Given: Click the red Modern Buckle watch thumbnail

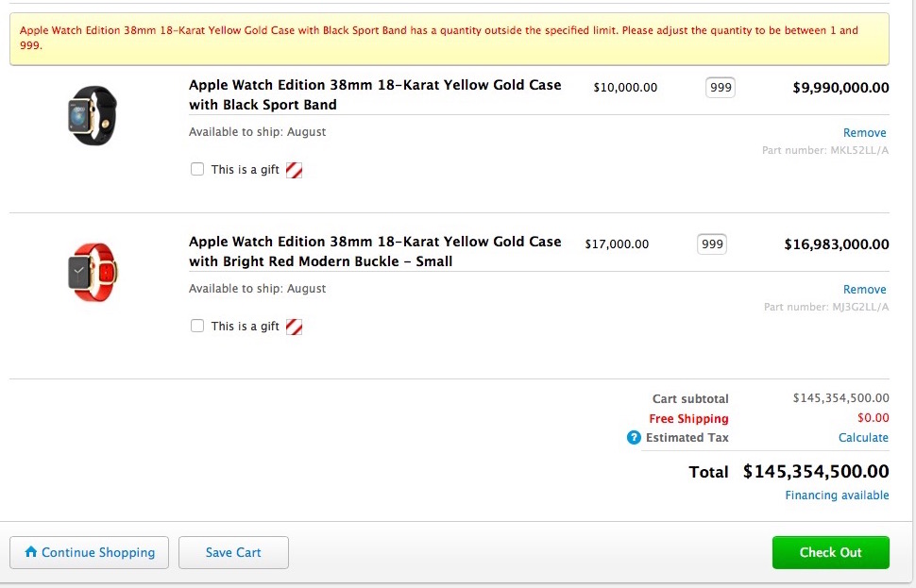Looking at the screenshot, I should pyautogui.click(x=93, y=272).
